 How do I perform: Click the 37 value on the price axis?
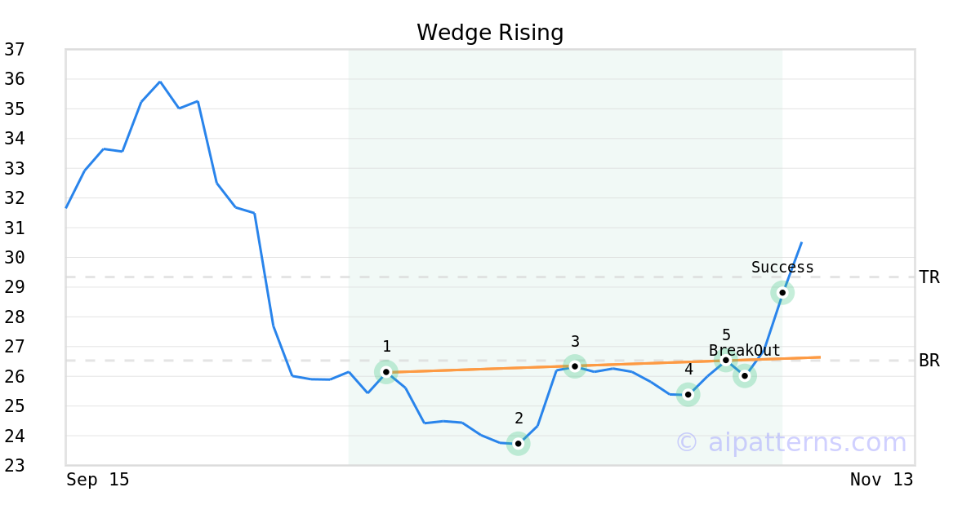click(14, 50)
